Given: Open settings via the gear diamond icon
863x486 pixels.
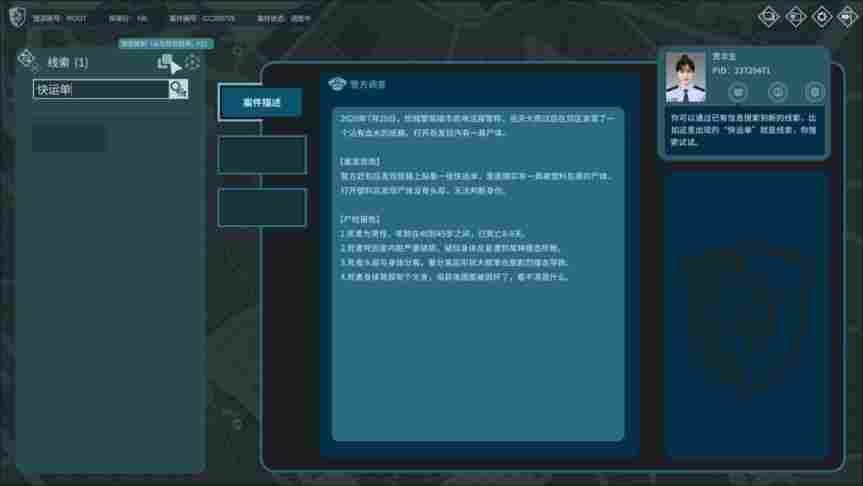Looking at the screenshot, I should pos(822,17).
